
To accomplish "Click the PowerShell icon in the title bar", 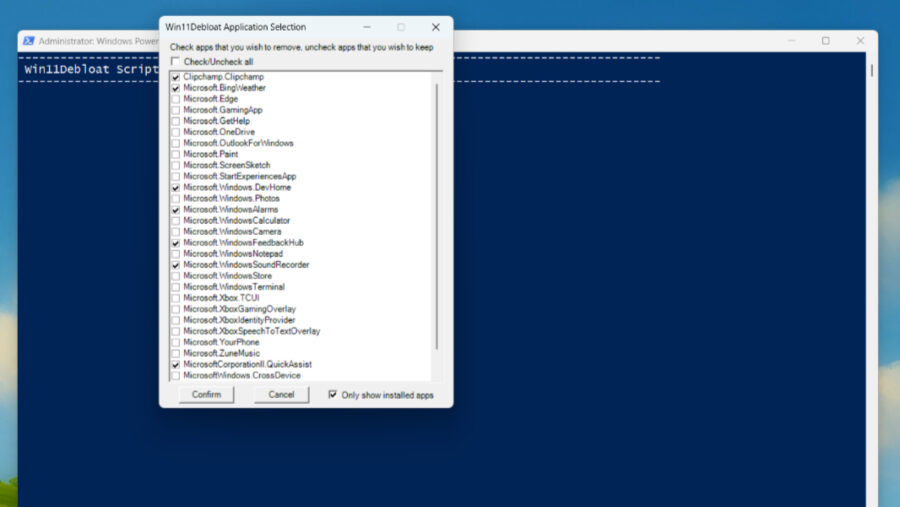I will (29, 41).
